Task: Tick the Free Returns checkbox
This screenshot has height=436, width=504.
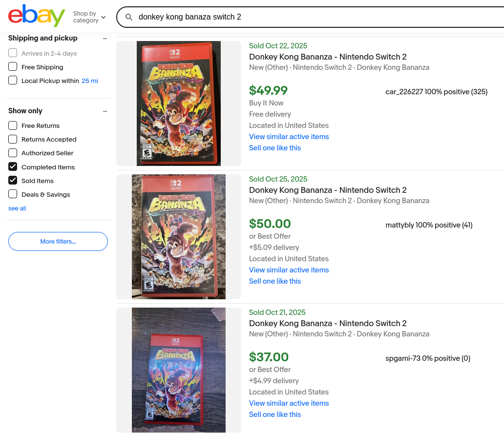Action: point(13,125)
